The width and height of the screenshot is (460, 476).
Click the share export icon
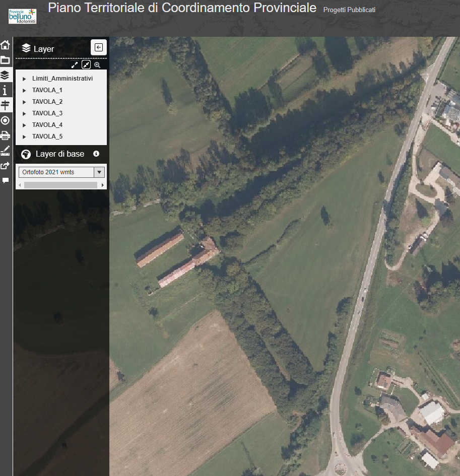(x=5, y=166)
